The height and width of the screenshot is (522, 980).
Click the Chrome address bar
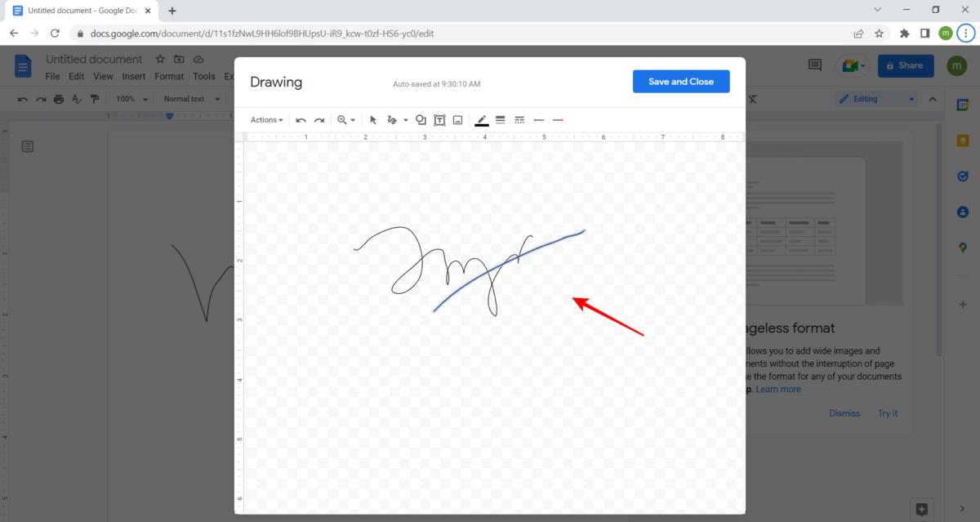(x=457, y=33)
